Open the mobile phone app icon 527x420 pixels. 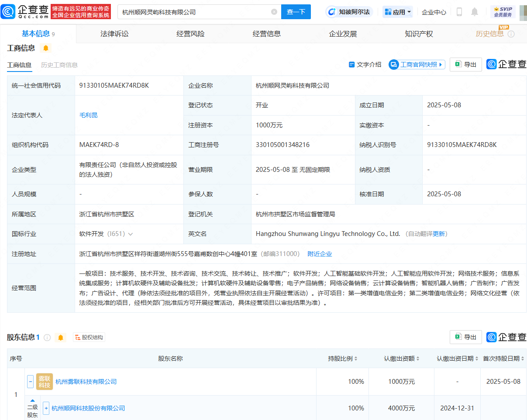point(459,12)
